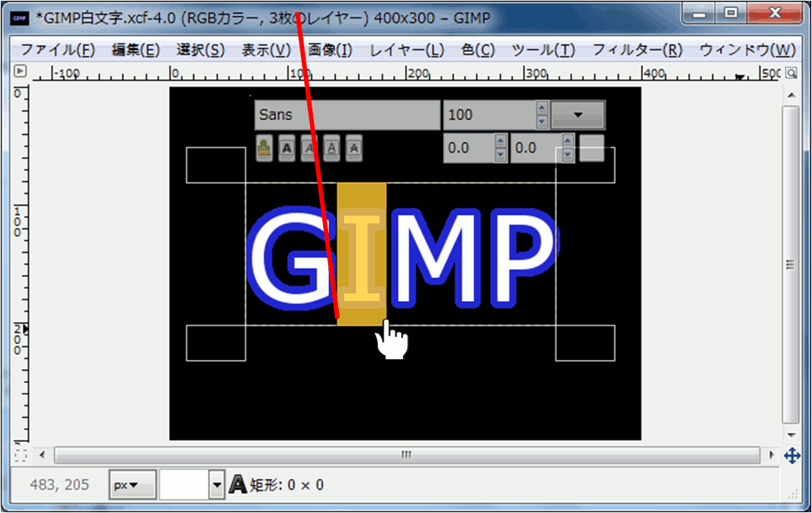The width and height of the screenshot is (812, 513).
Task: Expand the zoom level dropdown arrow
Action: click(x=217, y=485)
